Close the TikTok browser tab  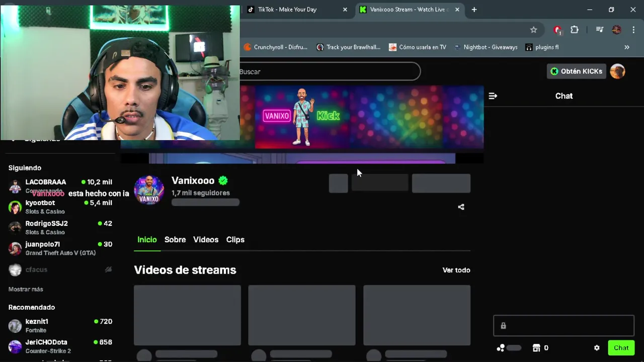(x=345, y=10)
